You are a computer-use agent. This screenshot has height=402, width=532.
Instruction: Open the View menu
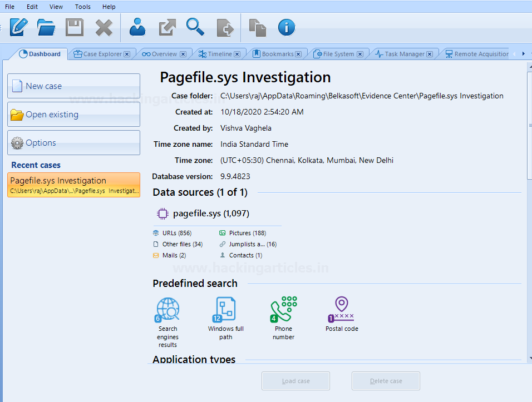point(56,7)
